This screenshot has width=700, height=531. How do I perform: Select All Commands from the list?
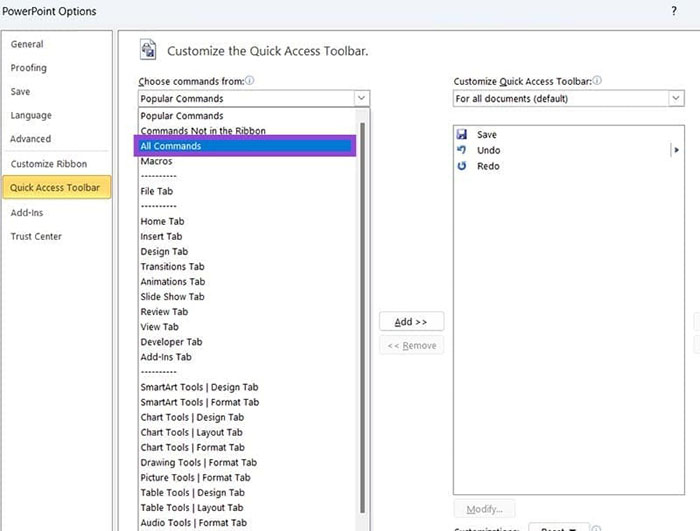click(245, 146)
